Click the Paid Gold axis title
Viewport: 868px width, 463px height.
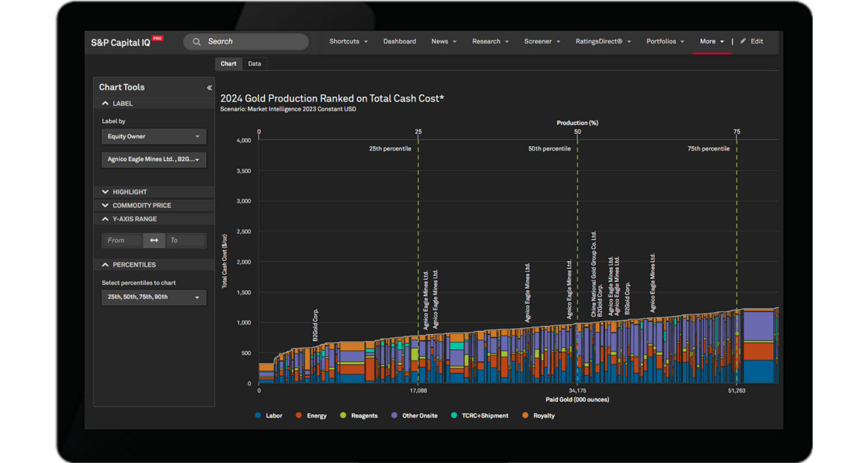click(x=577, y=400)
